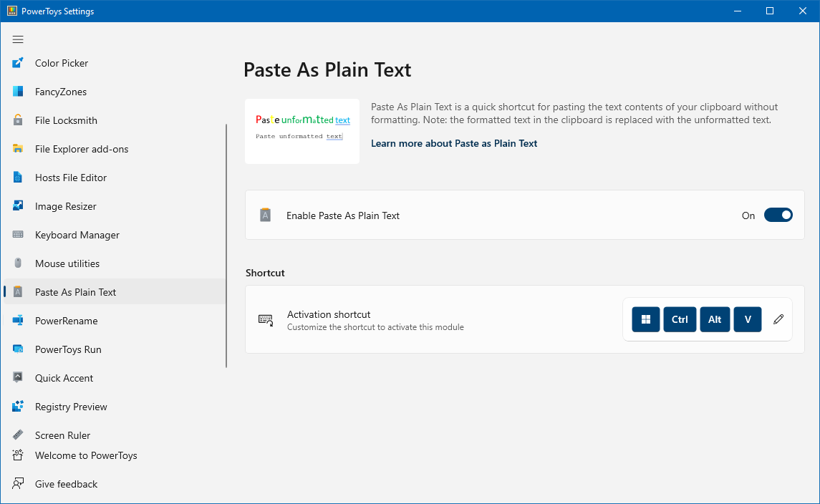Click the Hosts File Editor icon
This screenshot has height=504, width=820.
(x=18, y=178)
